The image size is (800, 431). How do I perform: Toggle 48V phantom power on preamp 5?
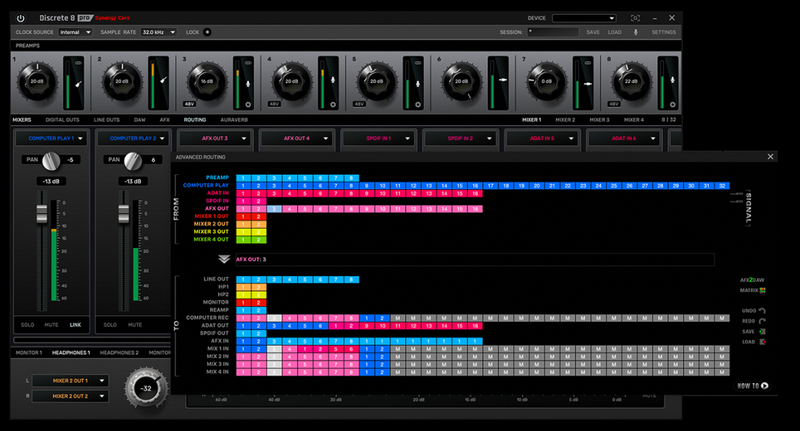point(359,104)
